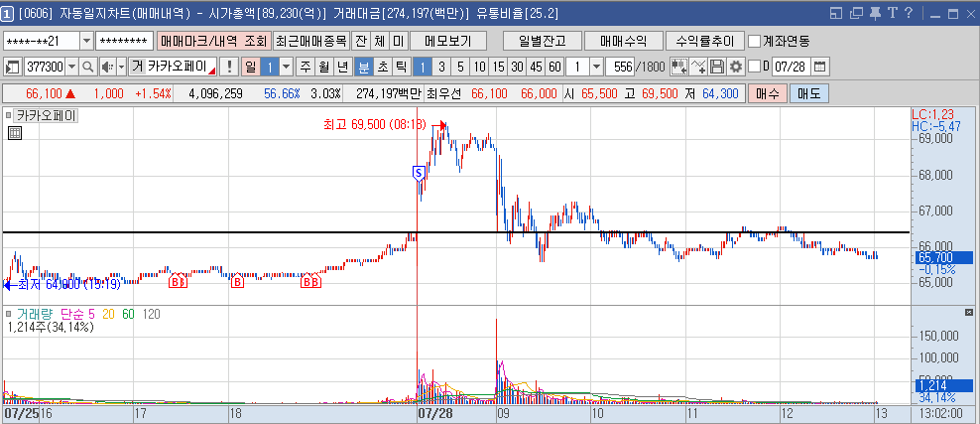Click the account password field
980x424 pixels.
tap(125, 42)
